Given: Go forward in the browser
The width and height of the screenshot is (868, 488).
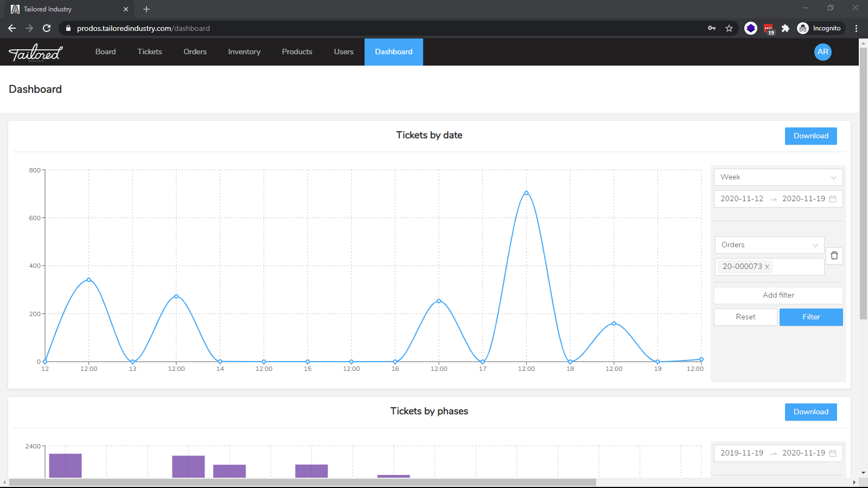Looking at the screenshot, I should pos(29,28).
